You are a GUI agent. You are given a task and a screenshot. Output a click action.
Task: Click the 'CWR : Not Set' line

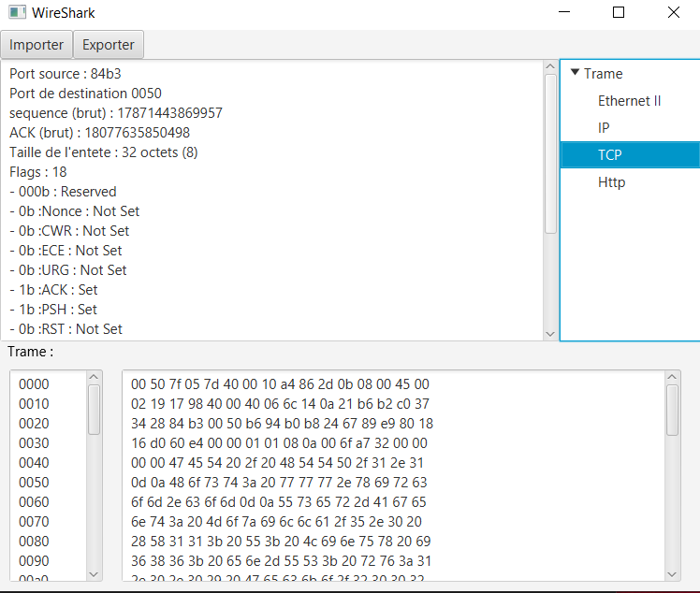pos(69,231)
